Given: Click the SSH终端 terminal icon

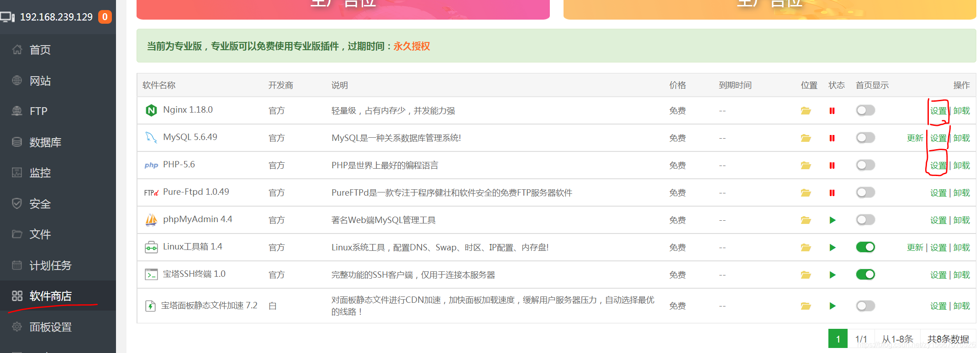Looking at the screenshot, I should pos(151,275).
